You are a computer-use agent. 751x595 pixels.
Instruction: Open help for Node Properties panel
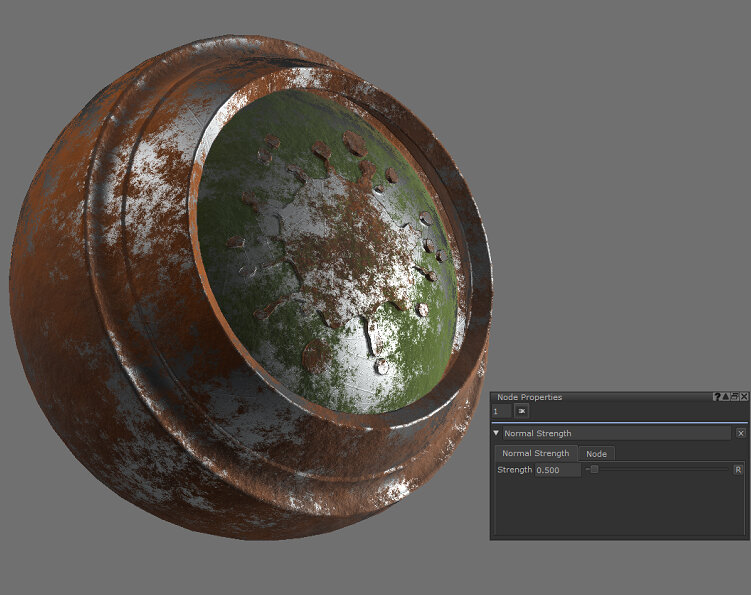[716, 397]
